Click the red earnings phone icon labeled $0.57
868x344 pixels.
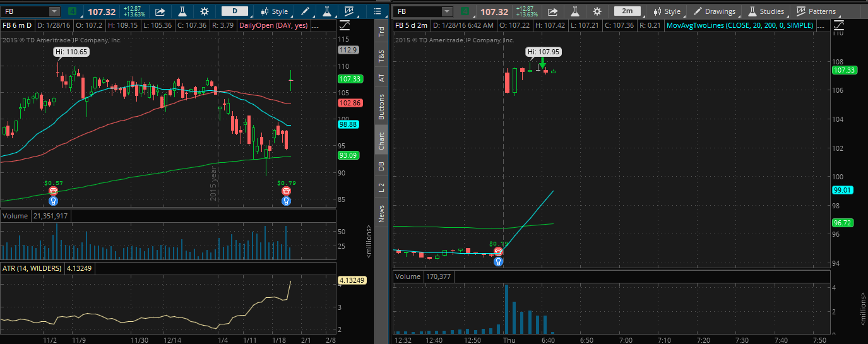click(x=52, y=191)
